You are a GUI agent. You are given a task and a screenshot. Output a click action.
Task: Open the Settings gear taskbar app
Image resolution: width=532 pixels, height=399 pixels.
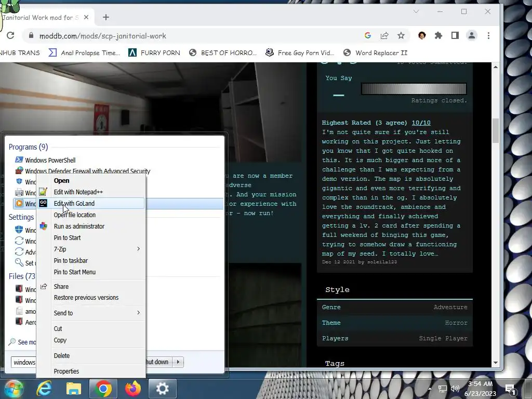pos(162,389)
